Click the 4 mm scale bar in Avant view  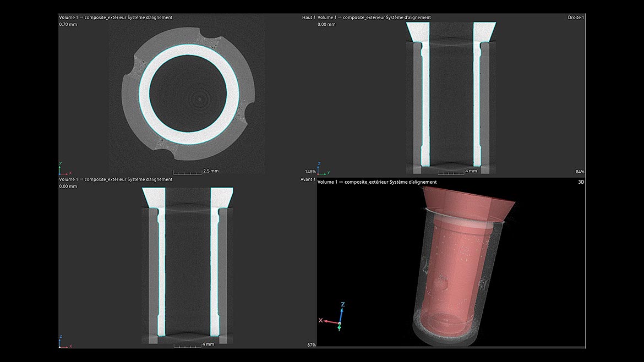(194, 345)
